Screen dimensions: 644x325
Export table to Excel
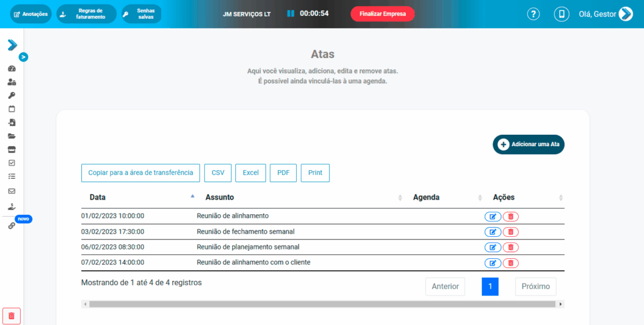[250, 173]
